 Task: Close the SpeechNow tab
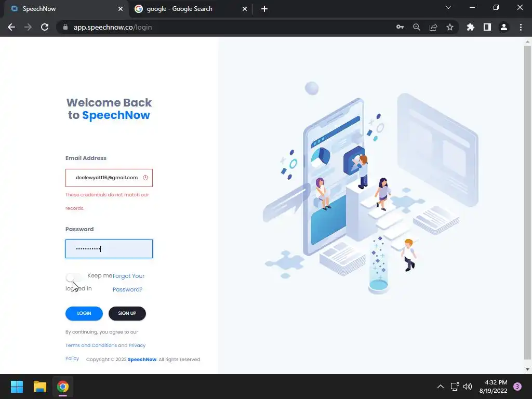pos(121,9)
